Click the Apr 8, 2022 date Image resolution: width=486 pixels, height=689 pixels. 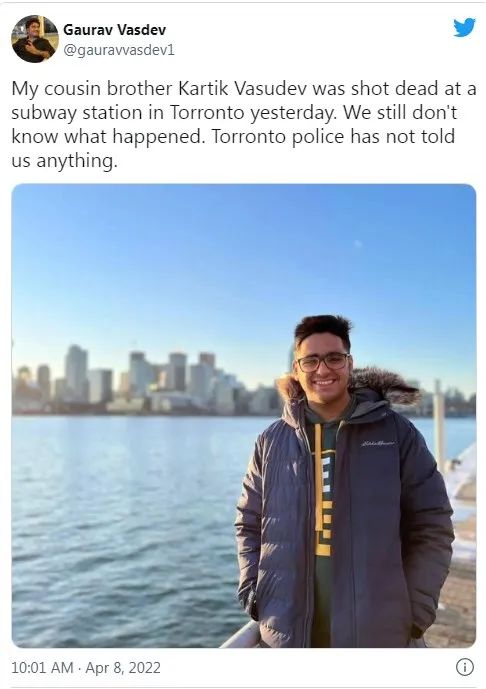point(123,667)
